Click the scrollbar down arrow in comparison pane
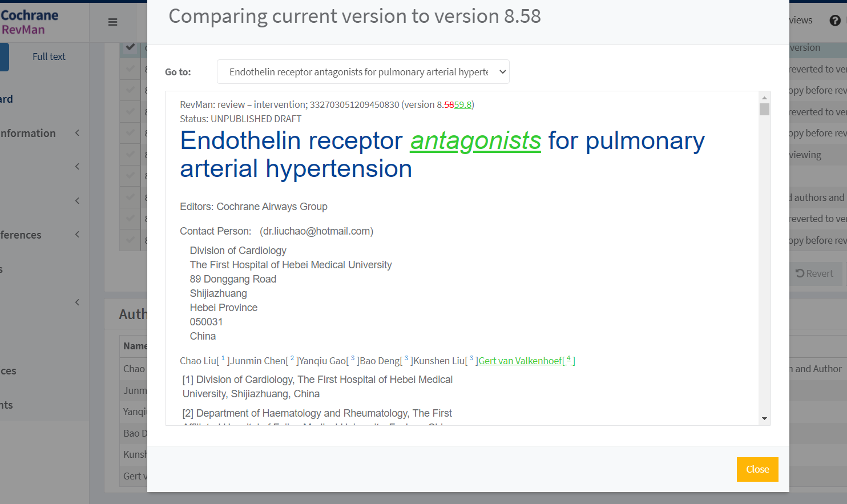The height and width of the screenshot is (504, 847). [764, 419]
